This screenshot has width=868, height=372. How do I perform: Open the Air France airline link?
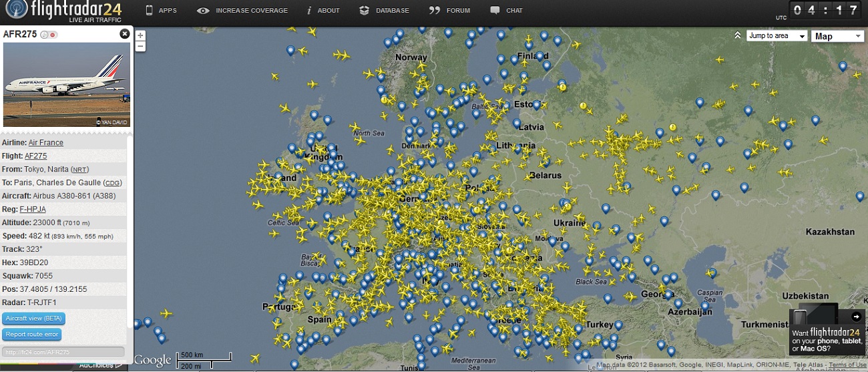45,143
